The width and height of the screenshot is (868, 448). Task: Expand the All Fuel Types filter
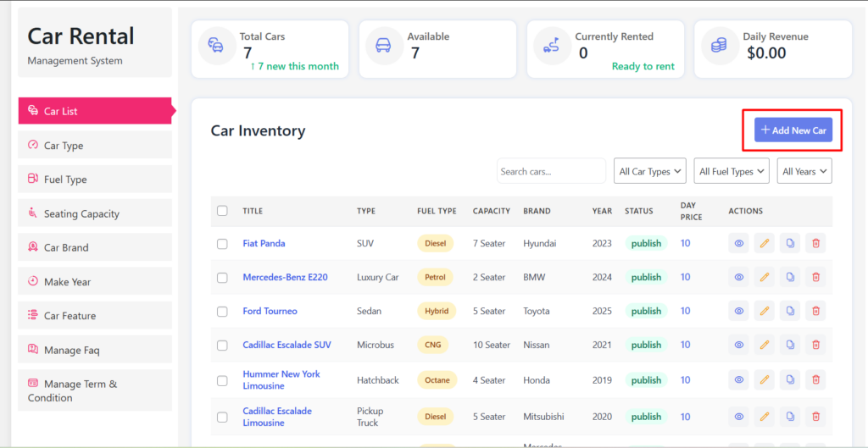point(732,171)
